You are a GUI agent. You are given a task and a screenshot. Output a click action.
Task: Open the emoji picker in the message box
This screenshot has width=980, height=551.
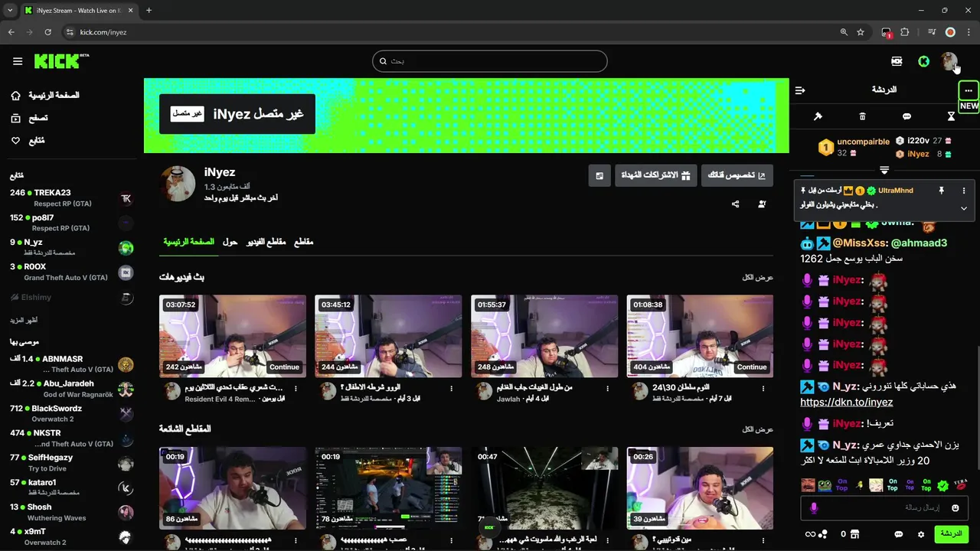pos(955,507)
